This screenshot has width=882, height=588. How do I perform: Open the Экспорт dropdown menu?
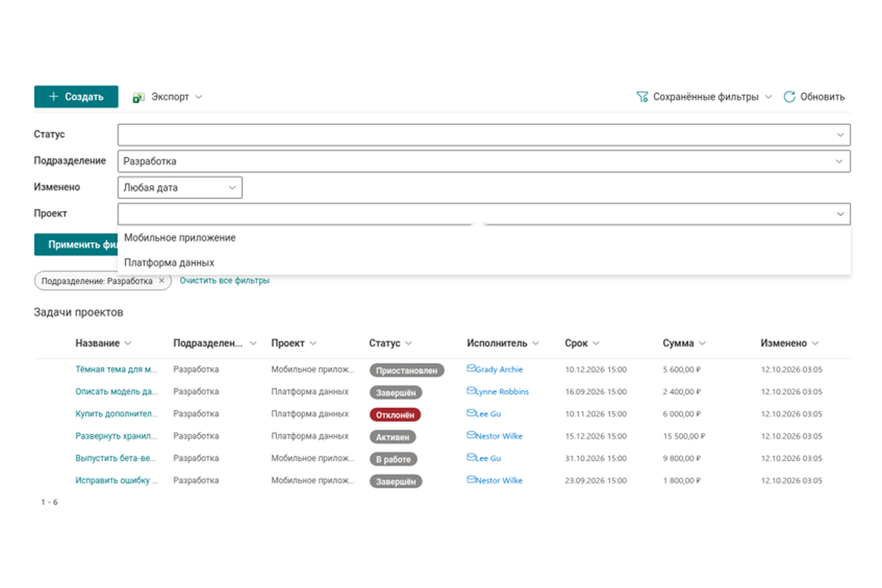tap(168, 97)
